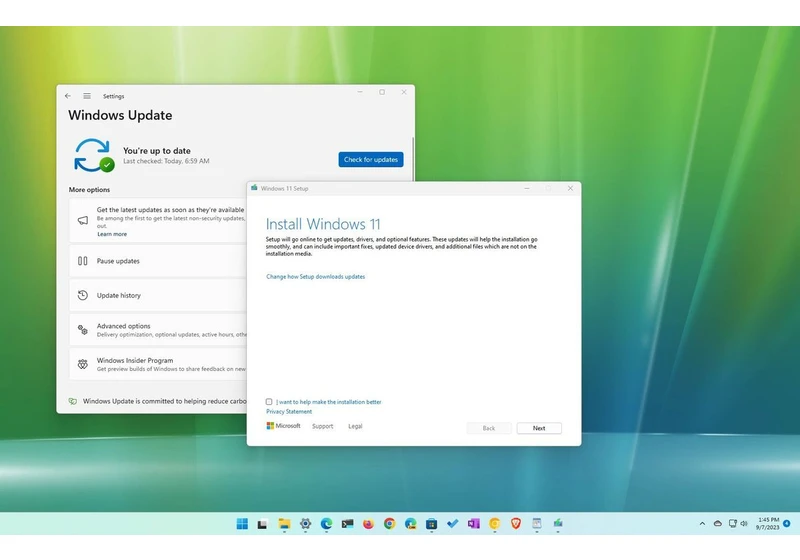Open 'Change how Setup downloads updates' link
This screenshot has height=560, width=800.
(316, 277)
